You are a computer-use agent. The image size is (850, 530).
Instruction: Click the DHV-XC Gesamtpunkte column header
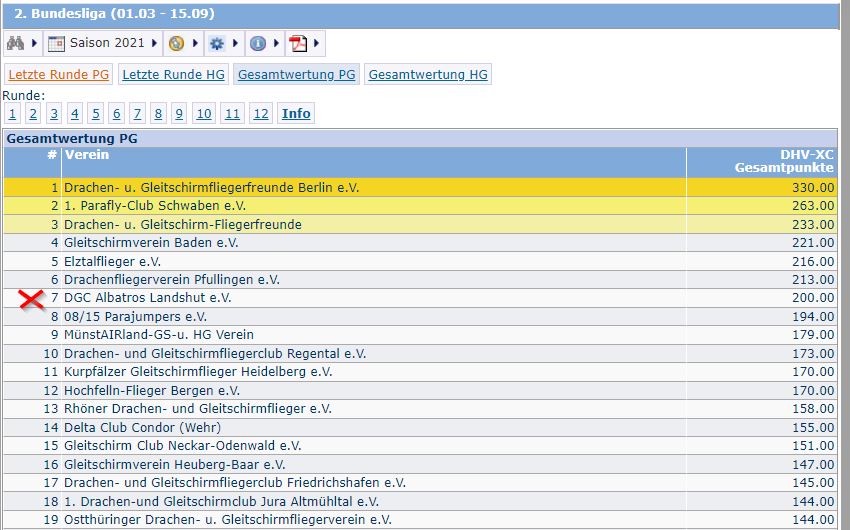coord(784,161)
